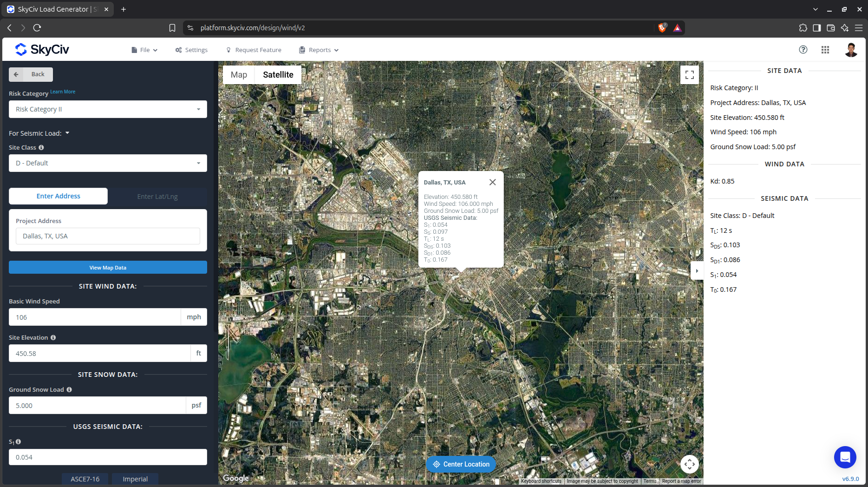Click the Ground Snow Load input
868x487 pixels.
tap(97, 405)
